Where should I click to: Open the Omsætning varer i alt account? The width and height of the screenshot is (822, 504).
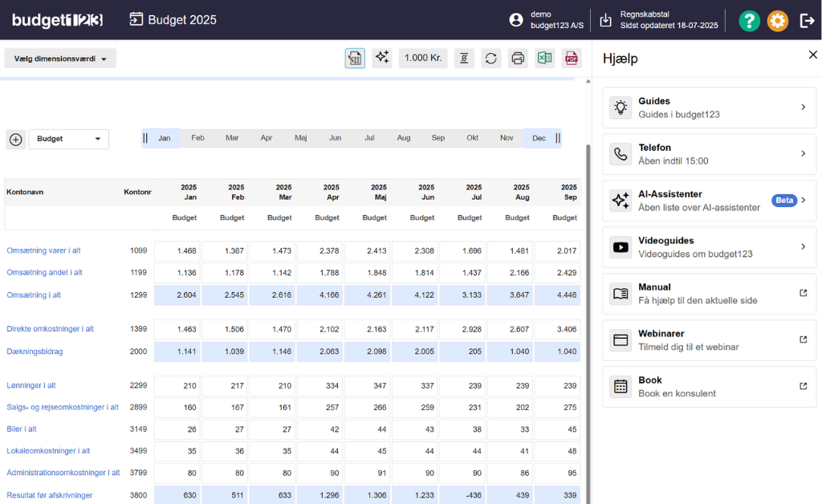click(43, 250)
